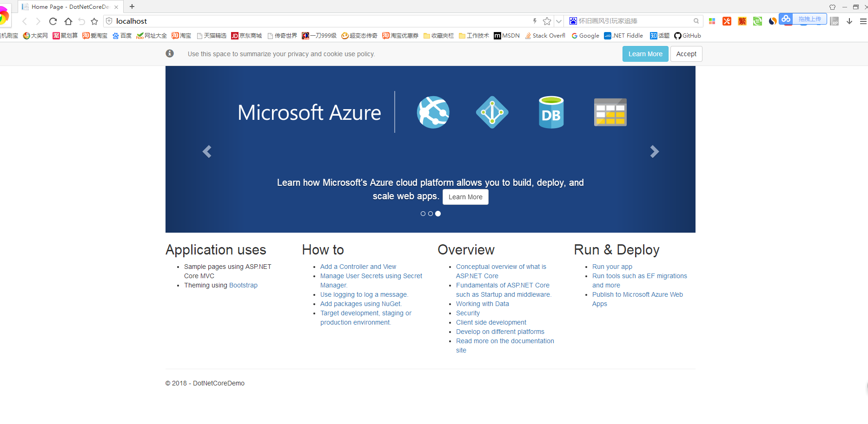Click the search magnifier icon
Image resolution: width=868 pixels, height=424 pixels.
click(696, 21)
